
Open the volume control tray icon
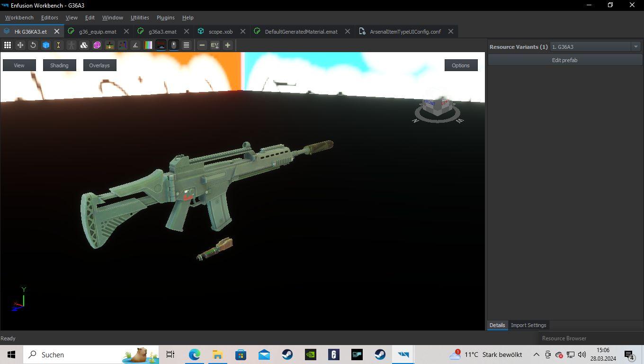pos(582,355)
